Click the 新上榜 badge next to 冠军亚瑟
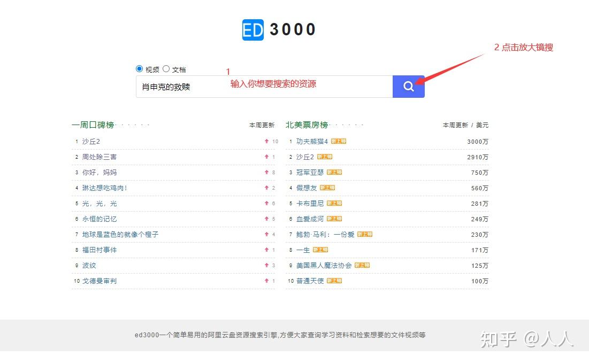Image resolution: width=589 pixels, height=364 pixels. pyautogui.click(x=334, y=172)
